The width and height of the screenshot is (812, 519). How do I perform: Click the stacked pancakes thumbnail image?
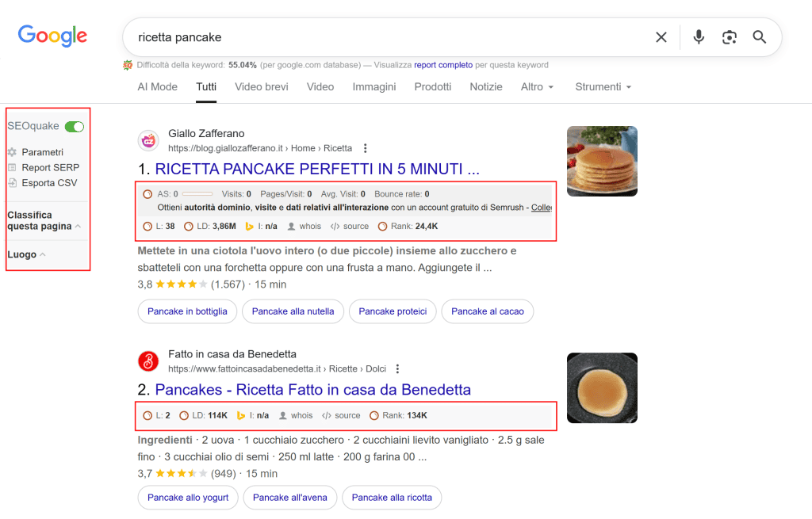[x=602, y=162]
